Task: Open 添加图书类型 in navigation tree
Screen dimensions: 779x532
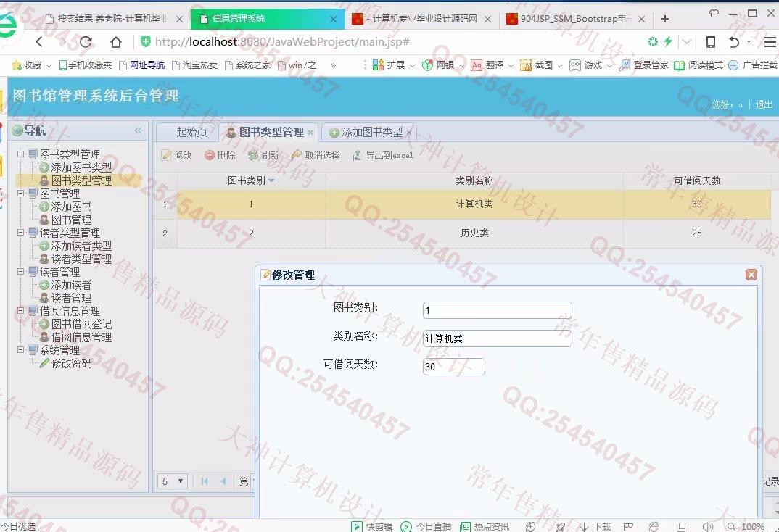Action: click(x=81, y=167)
